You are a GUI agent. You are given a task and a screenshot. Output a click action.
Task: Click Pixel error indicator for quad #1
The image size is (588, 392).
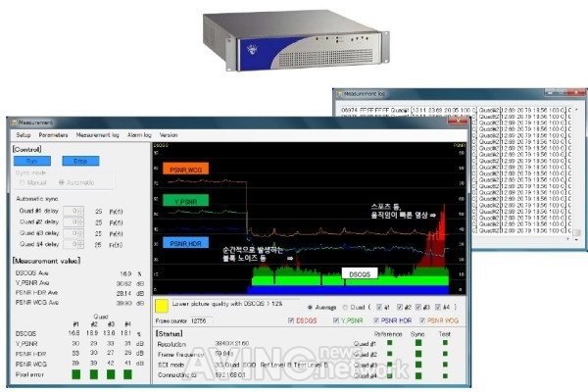pyautogui.click(x=76, y=374)
